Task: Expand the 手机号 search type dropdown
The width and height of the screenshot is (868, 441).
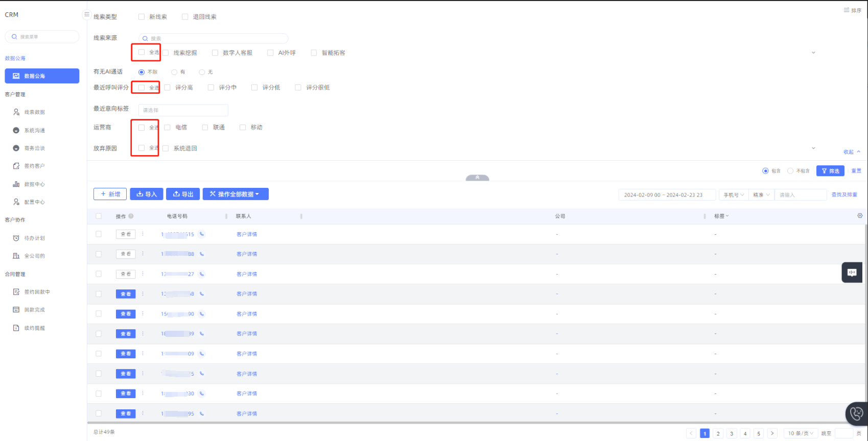Action: click(x=734, y=195)
